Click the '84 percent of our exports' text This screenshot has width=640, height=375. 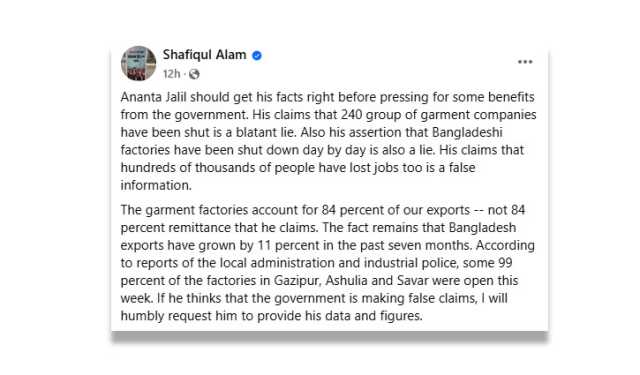(x=396, y=210)
